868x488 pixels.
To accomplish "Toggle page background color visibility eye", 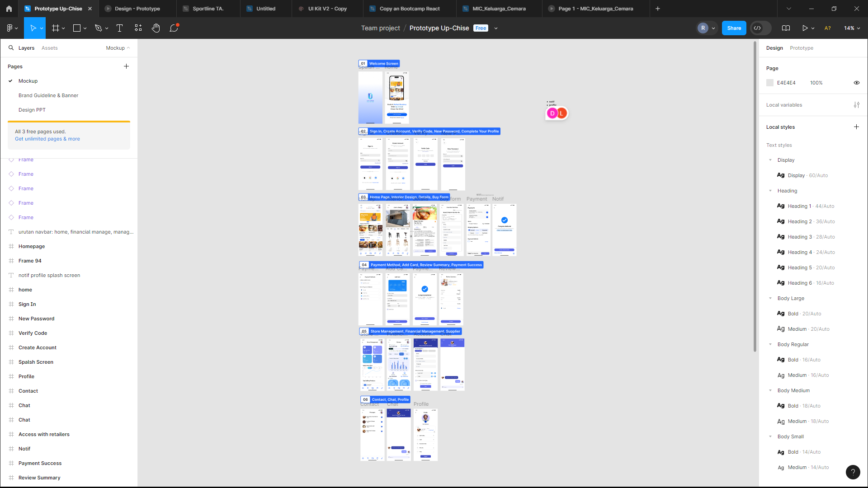I will click(x=856, y=83).
